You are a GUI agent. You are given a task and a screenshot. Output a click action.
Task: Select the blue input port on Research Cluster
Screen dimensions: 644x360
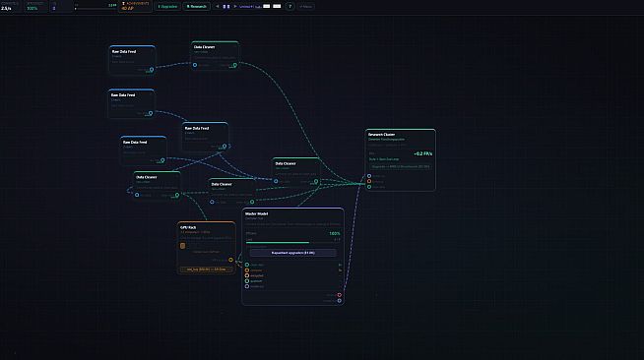(x=369, y=176)
